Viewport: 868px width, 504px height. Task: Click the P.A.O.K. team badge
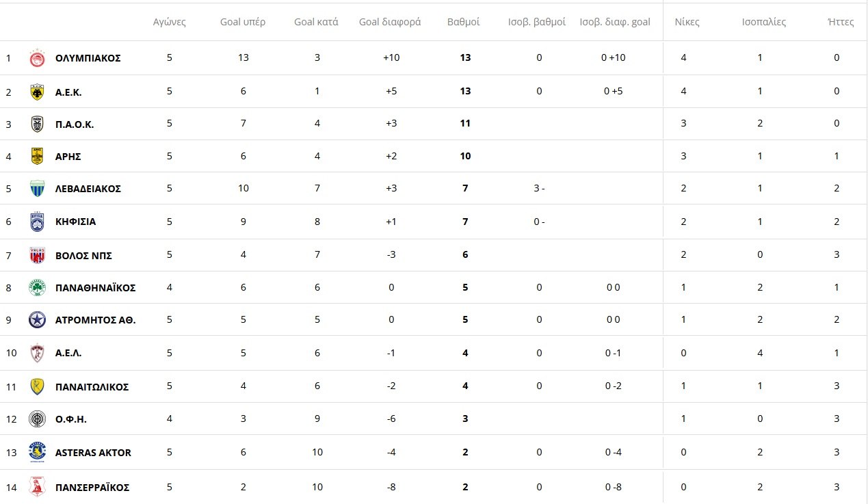coord(37,124)
